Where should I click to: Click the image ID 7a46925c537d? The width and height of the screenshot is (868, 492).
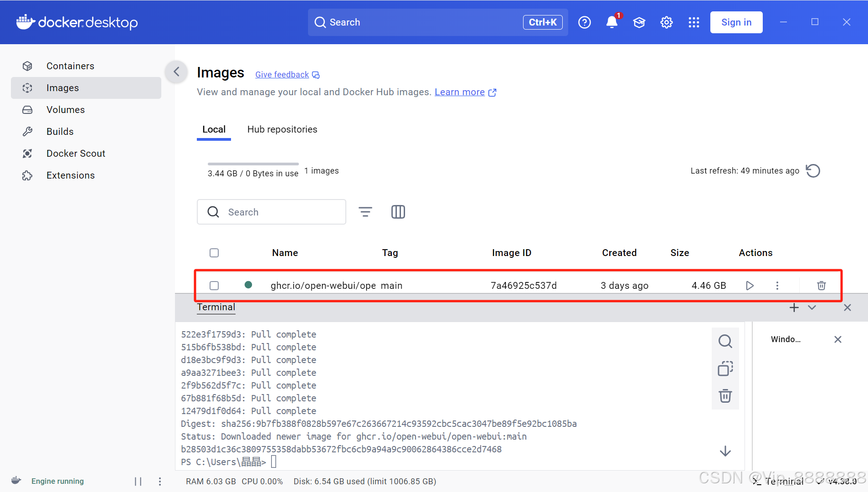point(524,286)
